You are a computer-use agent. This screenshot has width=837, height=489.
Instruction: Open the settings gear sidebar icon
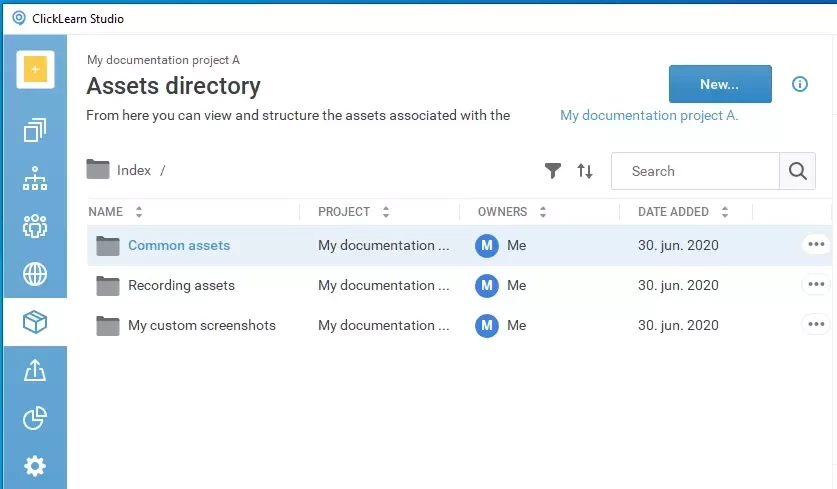pos(35,466)
